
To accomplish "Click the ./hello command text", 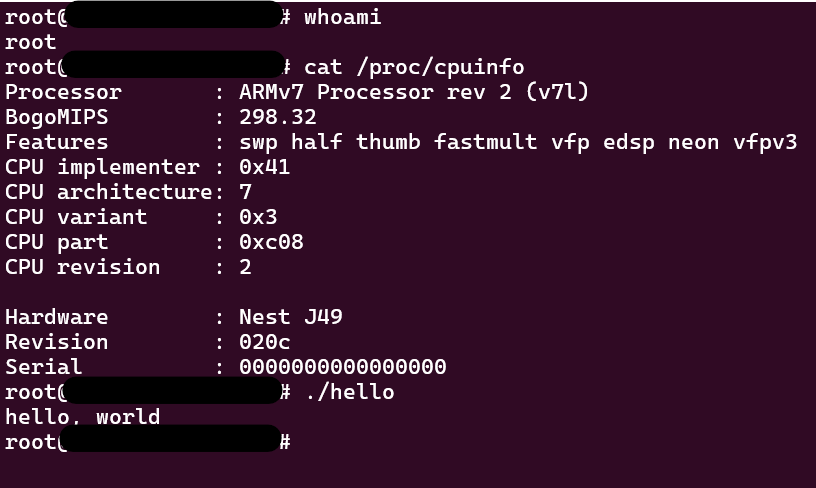I will tap(349, 392).
